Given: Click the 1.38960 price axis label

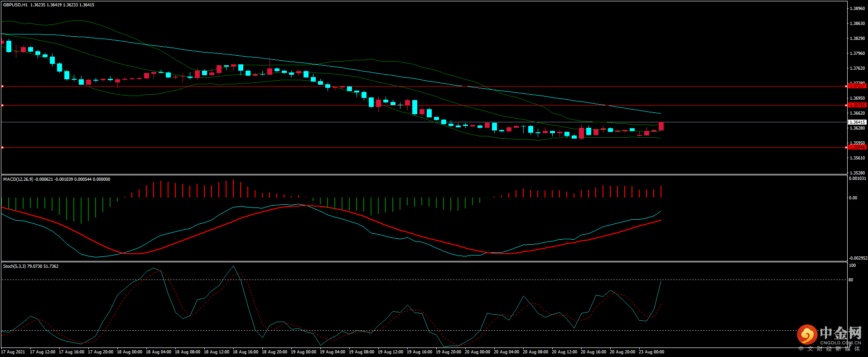Looking at the screenshot, I should (857, 9).
